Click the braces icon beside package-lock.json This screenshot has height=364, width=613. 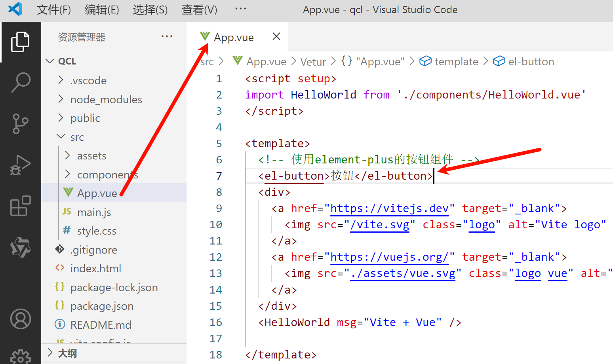[60, 286]
